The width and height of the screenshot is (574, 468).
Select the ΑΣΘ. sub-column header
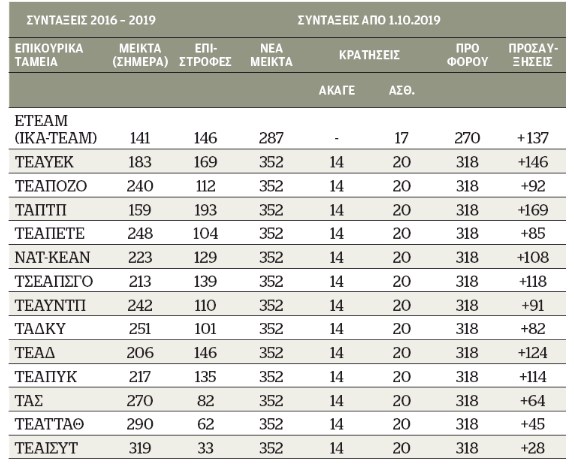402,90
